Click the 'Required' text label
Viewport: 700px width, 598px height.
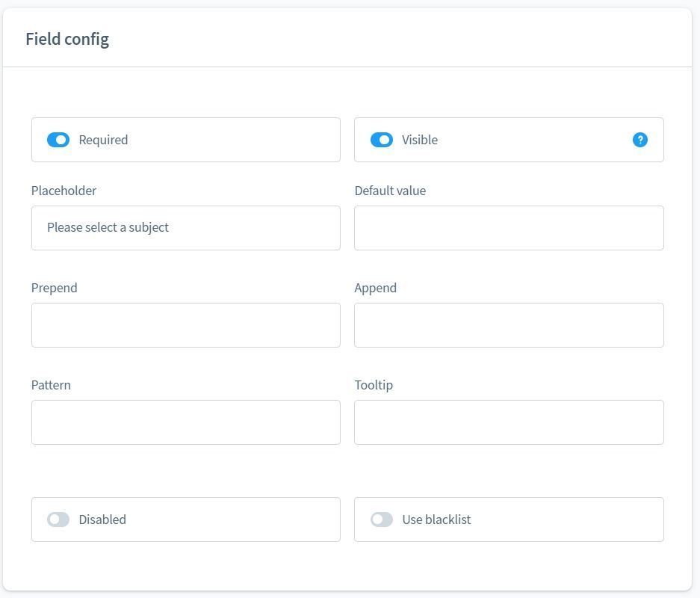click(x=103, y=140)
